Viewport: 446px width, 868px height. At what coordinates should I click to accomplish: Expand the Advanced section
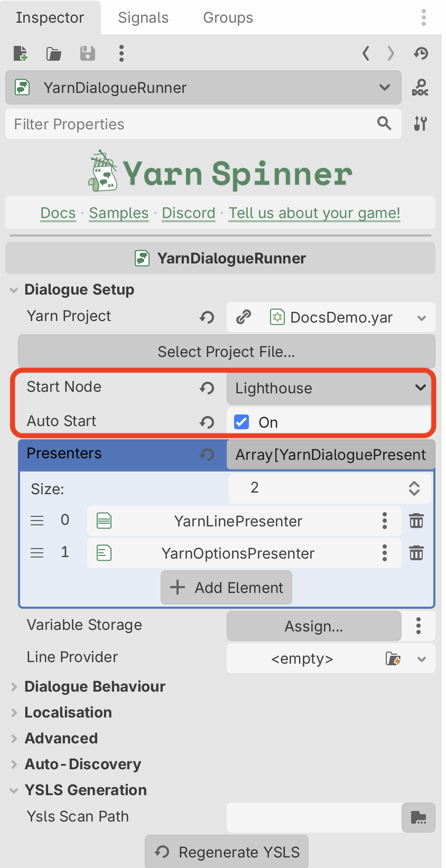point(14,738)
